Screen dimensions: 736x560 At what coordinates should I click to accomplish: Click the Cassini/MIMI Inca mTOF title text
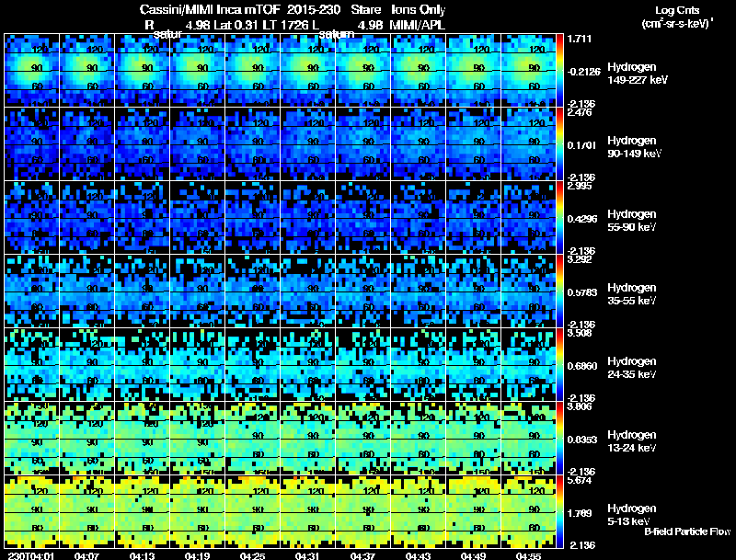pyautogui.click(x=210, y=9)
